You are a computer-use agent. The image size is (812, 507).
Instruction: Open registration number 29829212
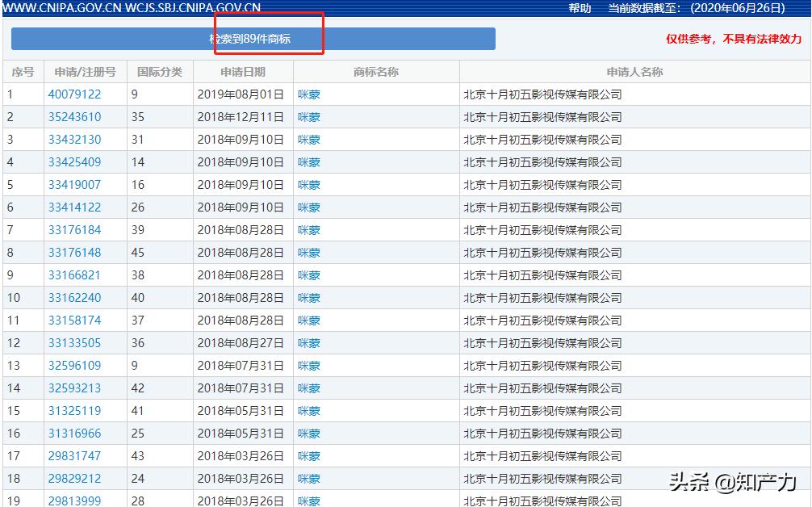(x=74, y=479)
